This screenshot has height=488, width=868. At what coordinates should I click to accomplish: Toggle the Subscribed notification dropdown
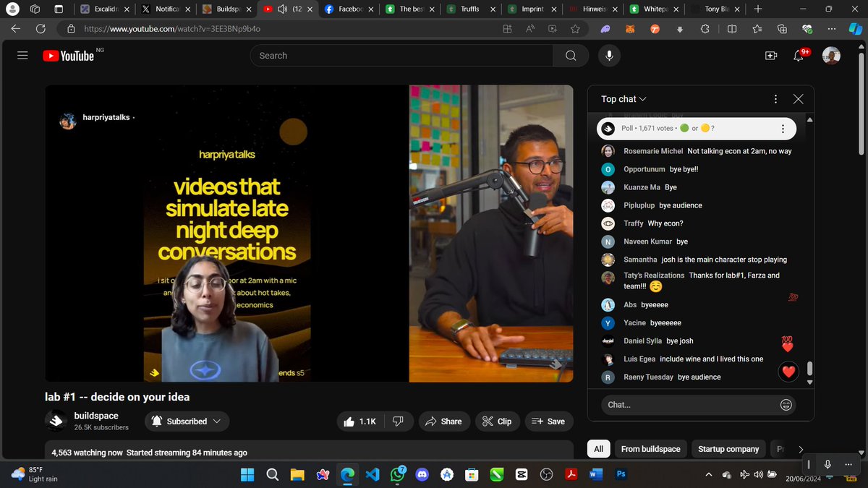187,421
